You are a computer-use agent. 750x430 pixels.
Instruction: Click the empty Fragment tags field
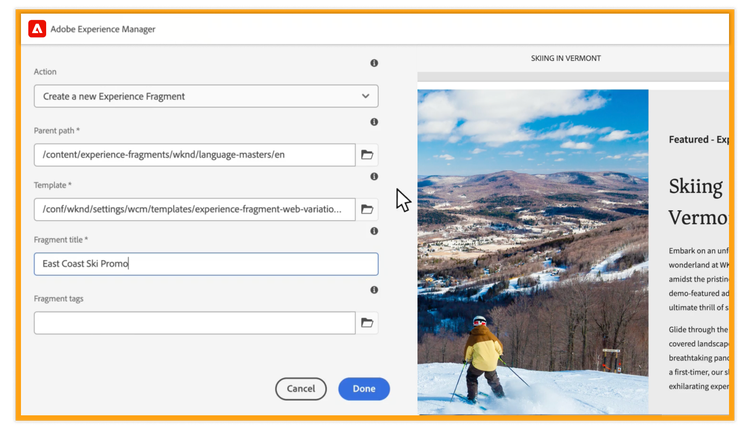(x=195, y=323)
